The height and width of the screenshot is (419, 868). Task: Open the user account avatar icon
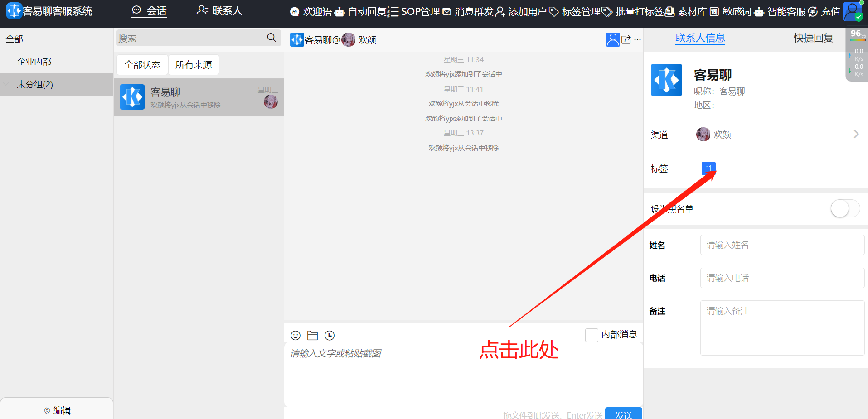pyautogui.click(x=853, y=12)
